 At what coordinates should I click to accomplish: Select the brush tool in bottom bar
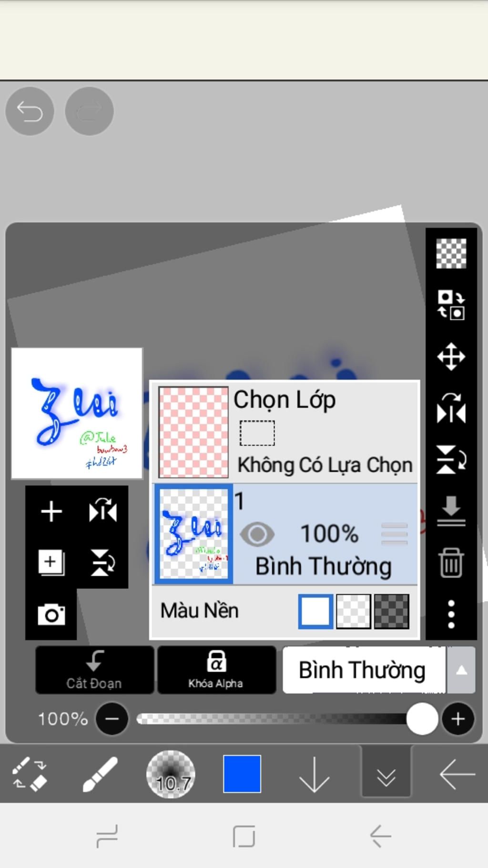[x=100, y=775]
